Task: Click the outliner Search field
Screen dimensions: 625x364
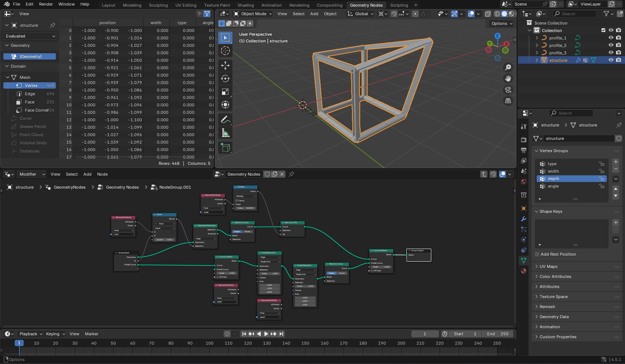Action: (574, 14)
